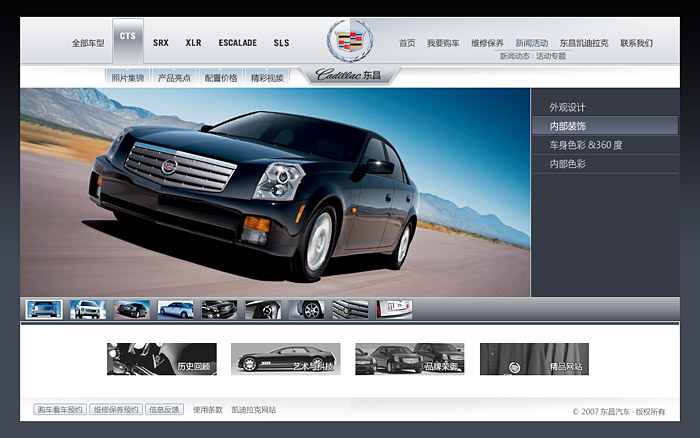Open the 历史回顾 history banner
Viewport: 700px width, 438px height.
162,359
